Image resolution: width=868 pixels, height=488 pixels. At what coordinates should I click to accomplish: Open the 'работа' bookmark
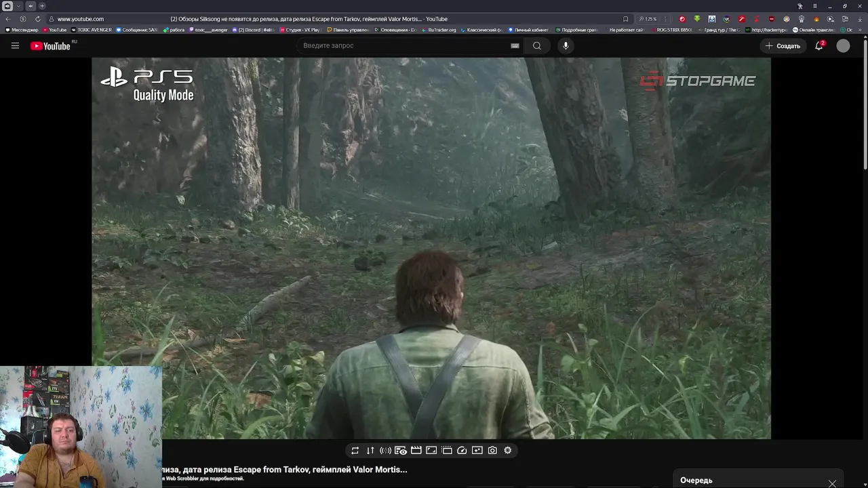(x=174, y=30)
